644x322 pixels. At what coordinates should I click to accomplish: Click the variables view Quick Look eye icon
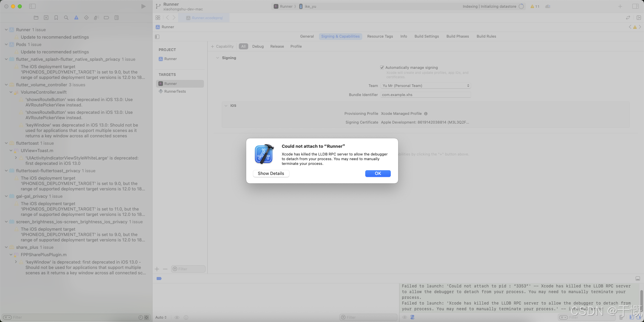pyautogui.click(x=177, y=317)
